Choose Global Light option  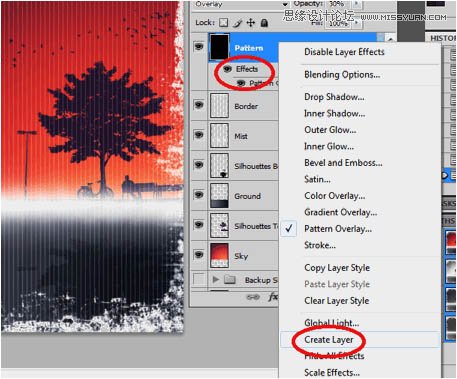click(332, 323)
